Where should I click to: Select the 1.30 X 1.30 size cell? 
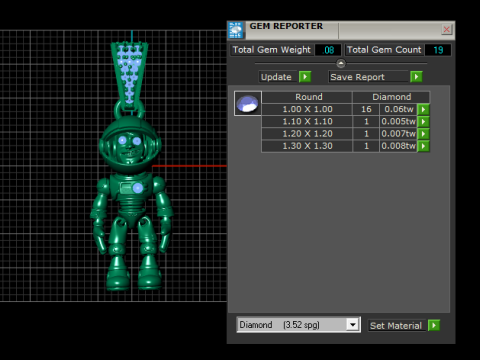(x=307, y=146)
